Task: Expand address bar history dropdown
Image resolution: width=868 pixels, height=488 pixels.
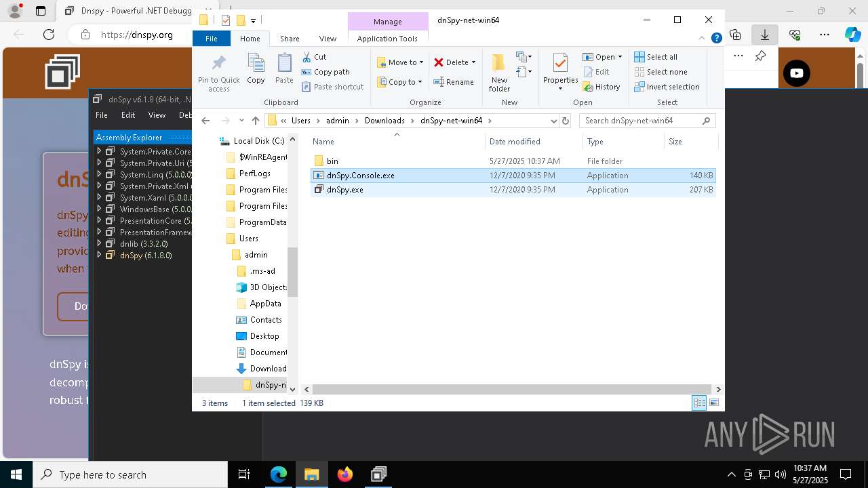Action: pos(553,121)
